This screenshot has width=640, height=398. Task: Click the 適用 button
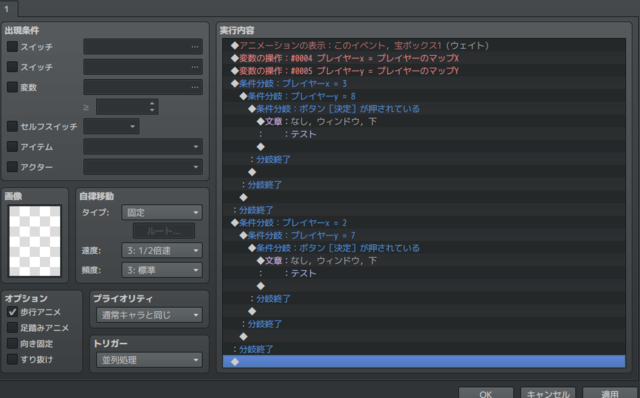pyautogui.click(x=610, y=394)
